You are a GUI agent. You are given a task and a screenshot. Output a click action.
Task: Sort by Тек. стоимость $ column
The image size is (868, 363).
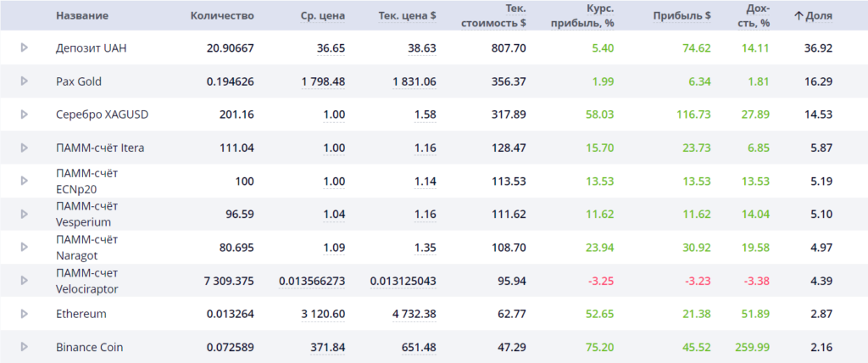click(493, 15)
